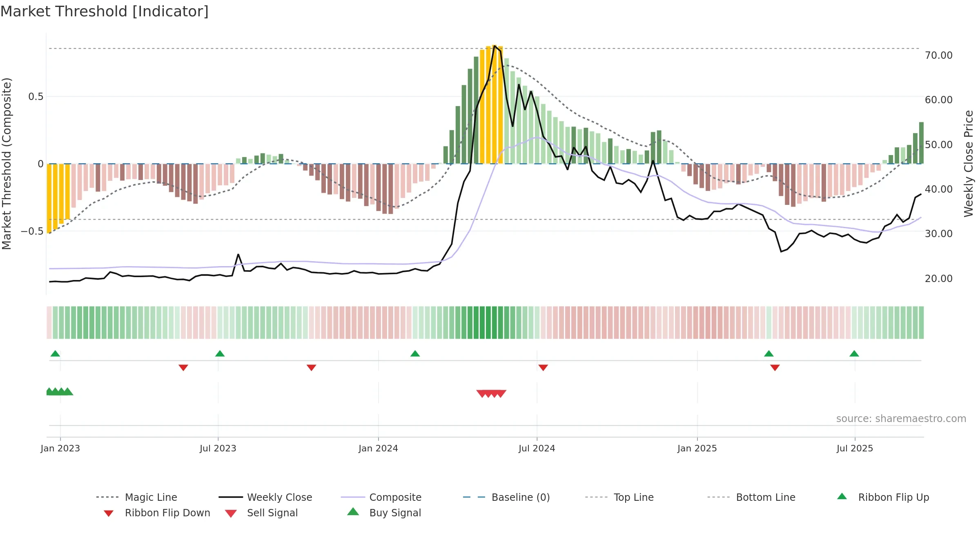The image size is (980, 551).
Task: Click the first green ribbon flip-up marker at January 2023
Action: coord(55,353)
